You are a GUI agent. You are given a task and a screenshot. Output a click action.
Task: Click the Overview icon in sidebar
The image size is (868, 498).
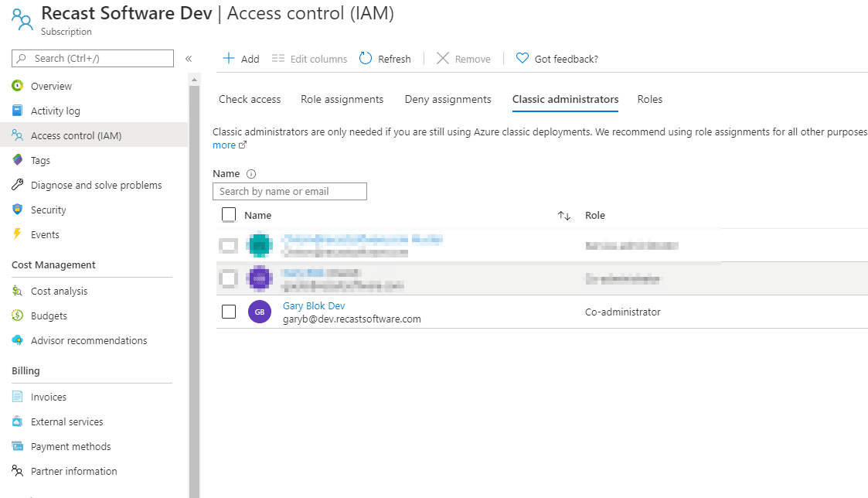(x=17, y=86)
